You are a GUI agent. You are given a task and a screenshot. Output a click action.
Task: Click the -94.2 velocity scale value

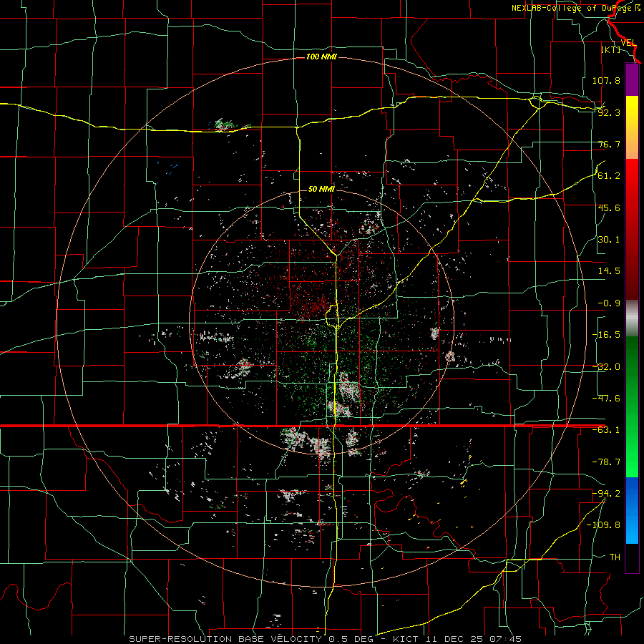coord(606,493)
